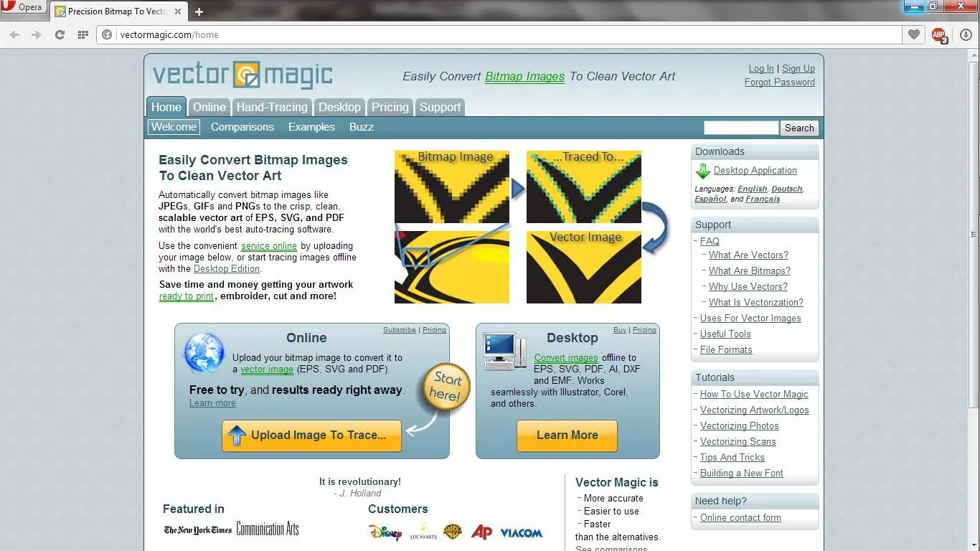Go forward with the browser forward arrow
The height and width of the screenshot is (551, 980).
tap(37, 34)
